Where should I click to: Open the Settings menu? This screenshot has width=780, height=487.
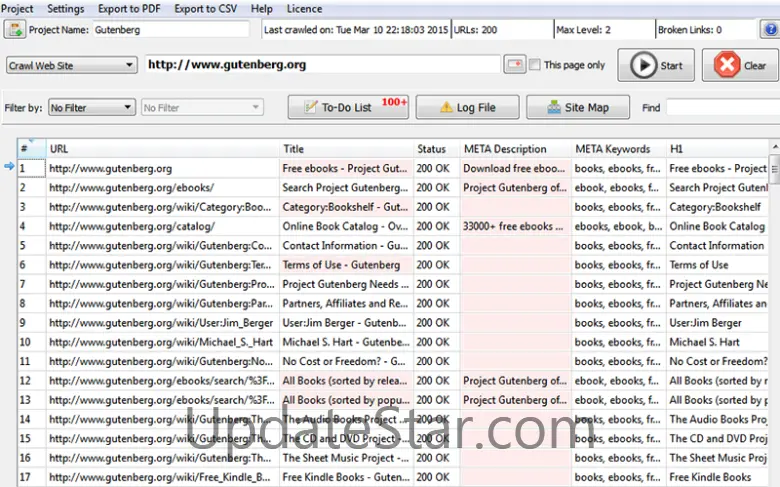(x=66, y=9)
